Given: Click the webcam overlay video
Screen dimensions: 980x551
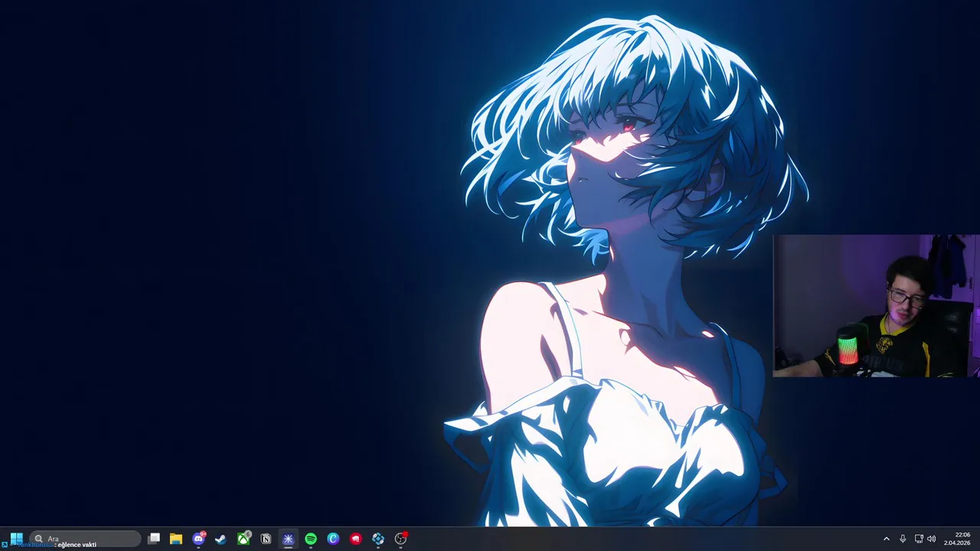Looking at the screenshot, I should [x=876, y=306].
